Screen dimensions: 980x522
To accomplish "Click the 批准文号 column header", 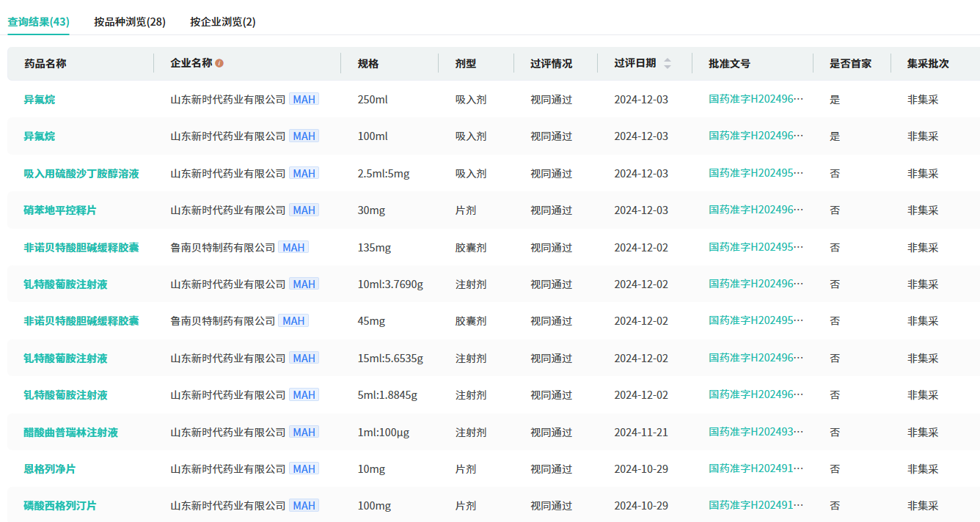I will (x=729, y=64).
